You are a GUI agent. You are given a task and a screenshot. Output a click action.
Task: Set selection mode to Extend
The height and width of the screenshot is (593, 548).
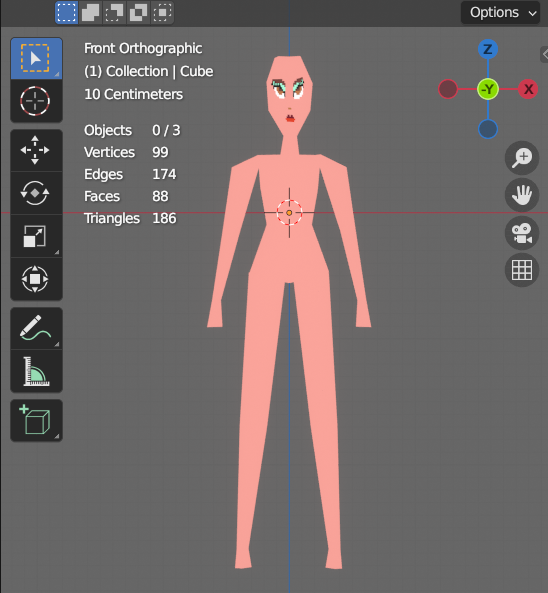[x=90, y=12]
